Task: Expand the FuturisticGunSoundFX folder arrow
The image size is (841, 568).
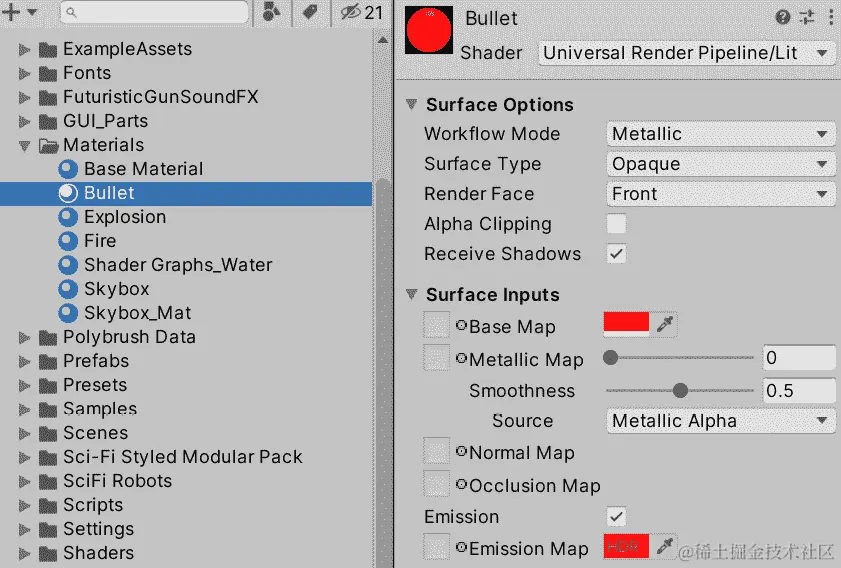Action: point(24,98)
